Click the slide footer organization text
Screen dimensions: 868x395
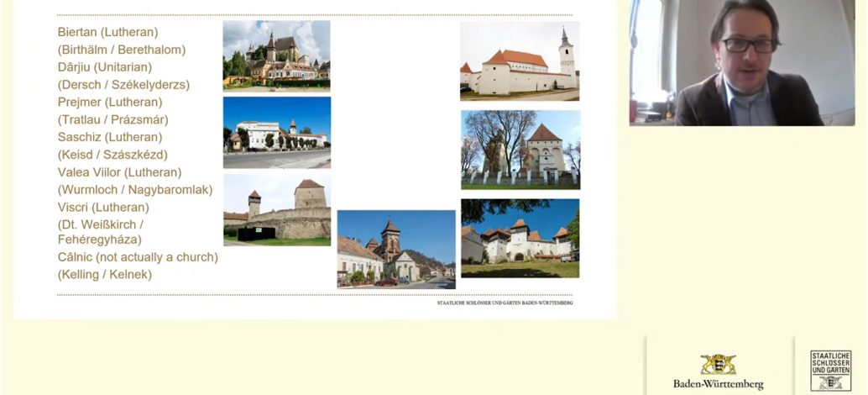pos(505,303)
